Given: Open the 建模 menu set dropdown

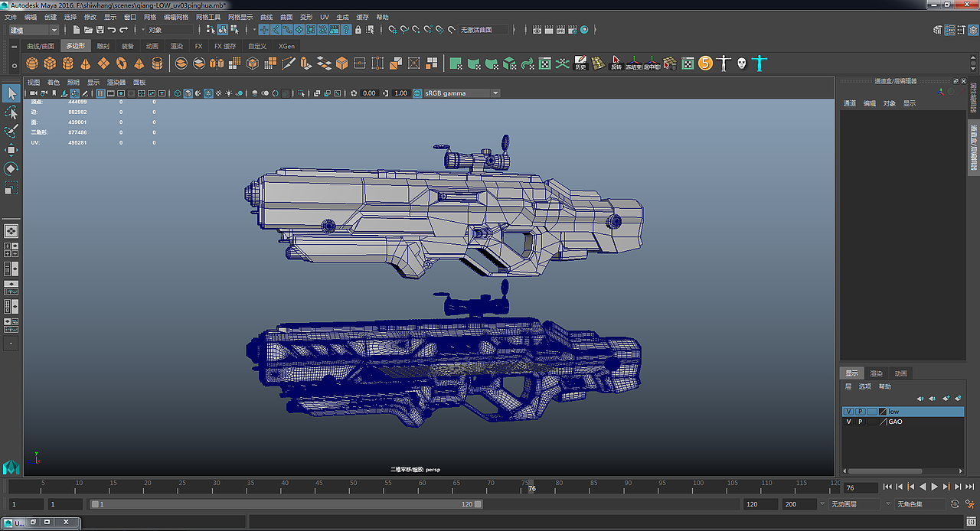Looking at the screenshot, I should (54, 30).
